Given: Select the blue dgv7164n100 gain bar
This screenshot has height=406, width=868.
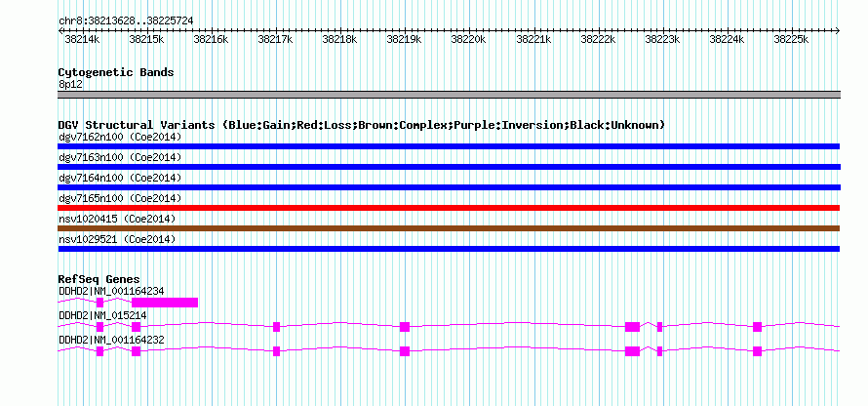Looking at the screenshot, I should click(x=449, y=187).
